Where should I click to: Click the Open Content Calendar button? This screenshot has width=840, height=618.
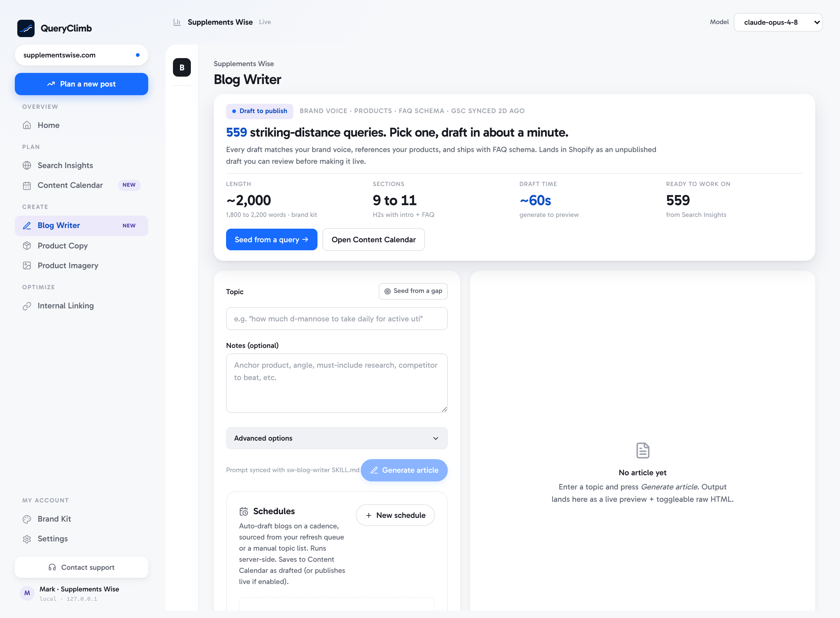(x=373, y=239)
